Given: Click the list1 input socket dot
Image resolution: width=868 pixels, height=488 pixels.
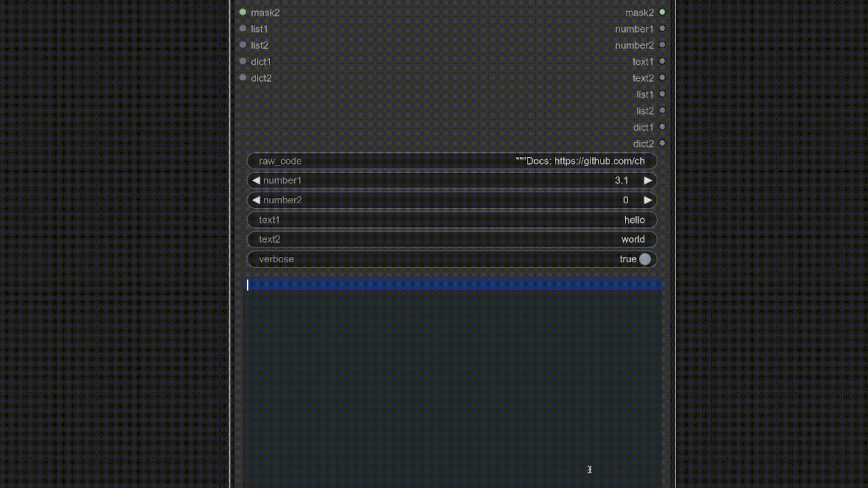Looking at the screenshot, I should click(243, 28).
